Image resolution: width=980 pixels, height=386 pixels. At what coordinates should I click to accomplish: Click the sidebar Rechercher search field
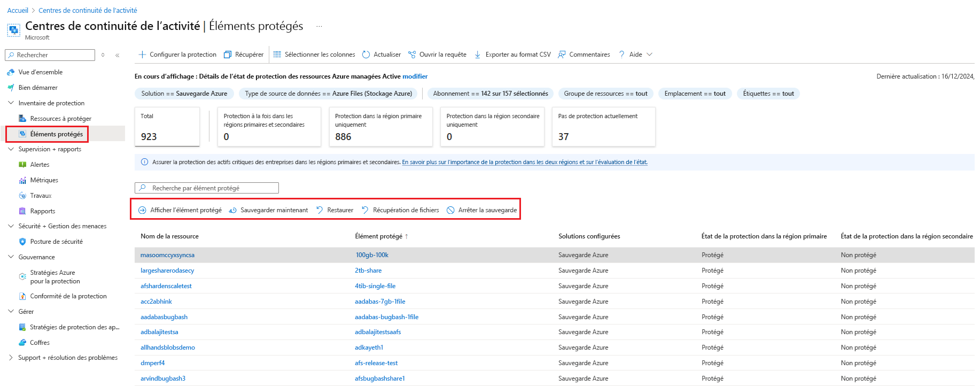tap(50, 55)
